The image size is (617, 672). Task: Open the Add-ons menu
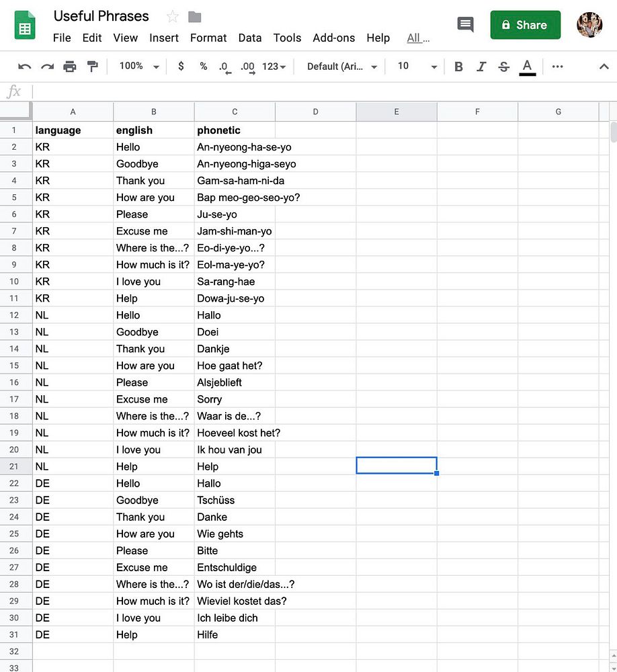click(333, 38)
